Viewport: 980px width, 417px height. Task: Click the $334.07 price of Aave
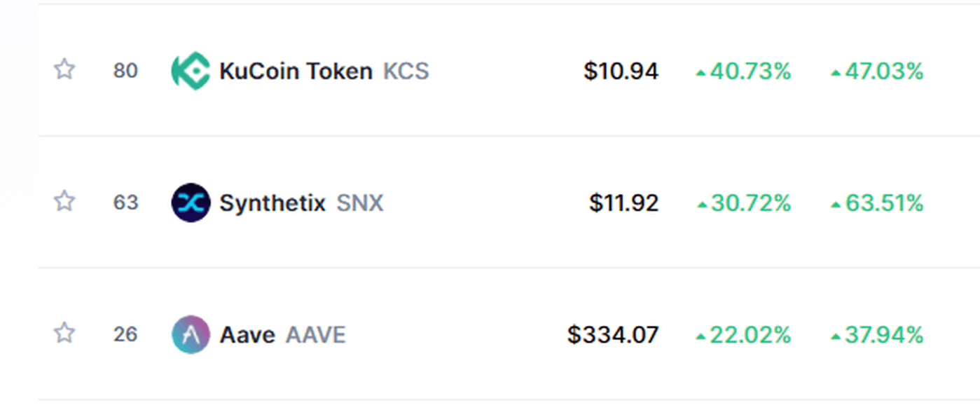point(613,335)
